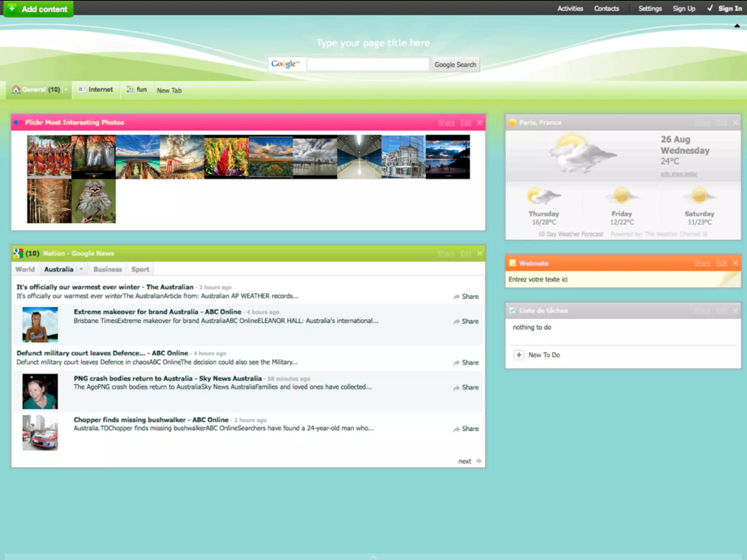This screenshot has width=747, height=560.
Task: Close the Flickr Most Interesting Photos widget
Action: pos(480,122)
